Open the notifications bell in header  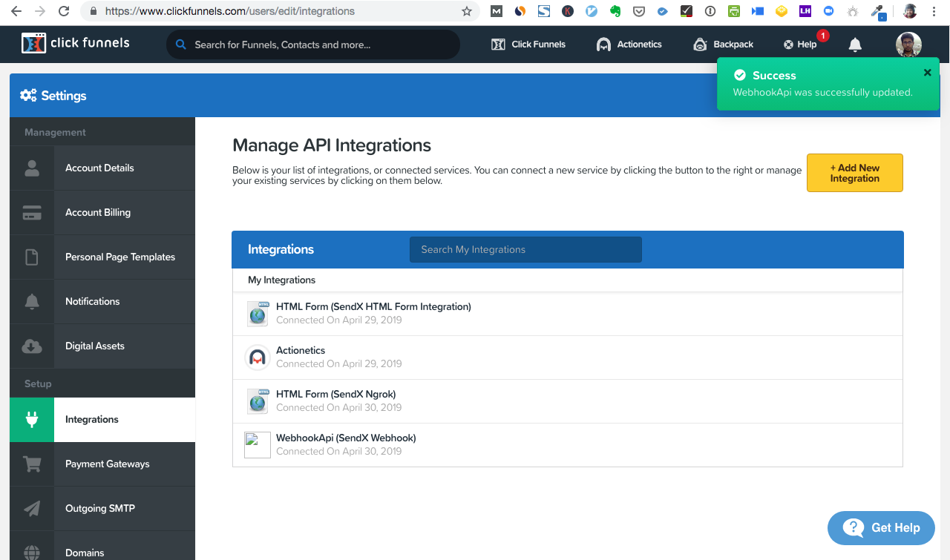tap(855, 45)
